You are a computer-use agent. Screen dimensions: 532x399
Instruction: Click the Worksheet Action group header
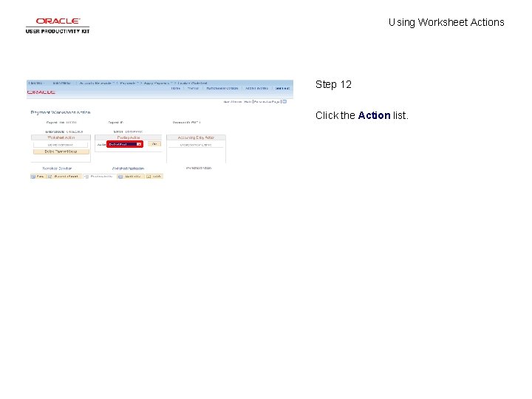[61, 137]
